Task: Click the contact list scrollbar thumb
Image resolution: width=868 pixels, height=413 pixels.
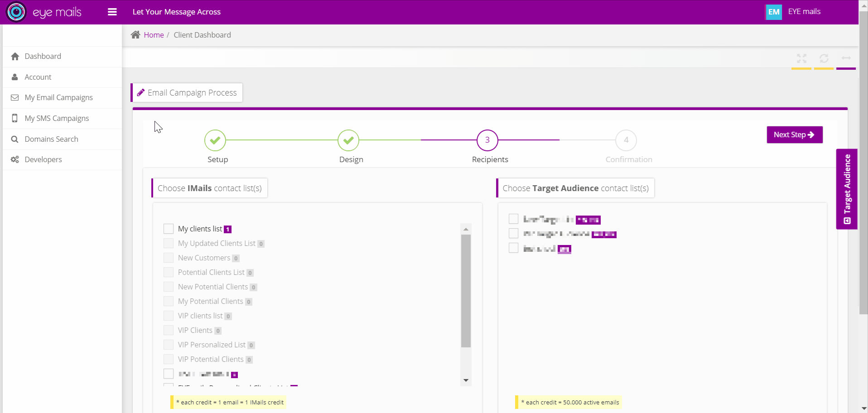Action: click(x=466, y=291)
